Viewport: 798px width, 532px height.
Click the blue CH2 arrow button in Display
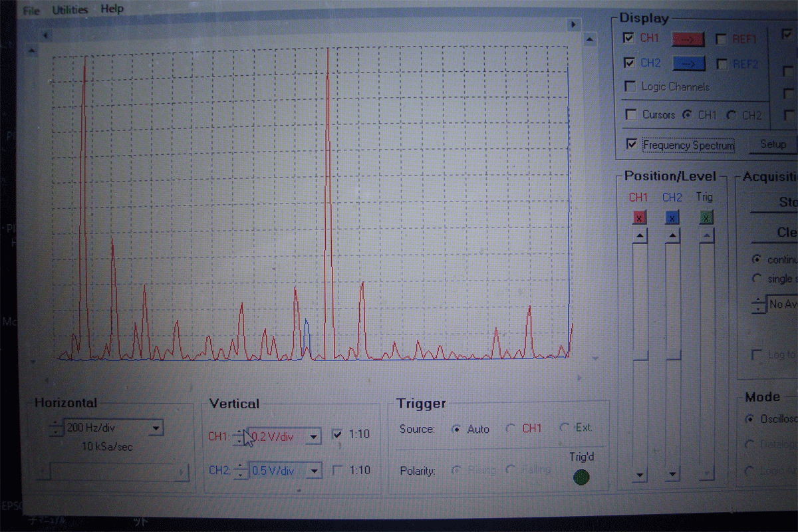tap(688, 64)
